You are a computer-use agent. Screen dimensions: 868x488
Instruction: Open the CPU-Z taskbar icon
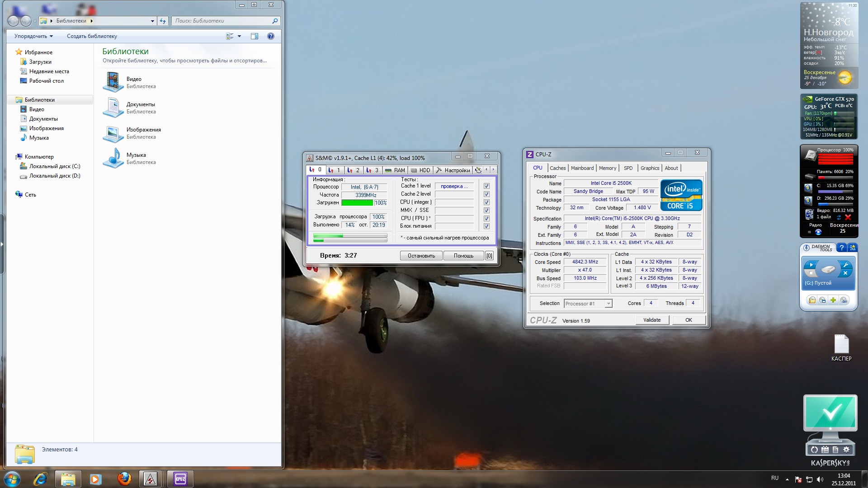point(180,479)
